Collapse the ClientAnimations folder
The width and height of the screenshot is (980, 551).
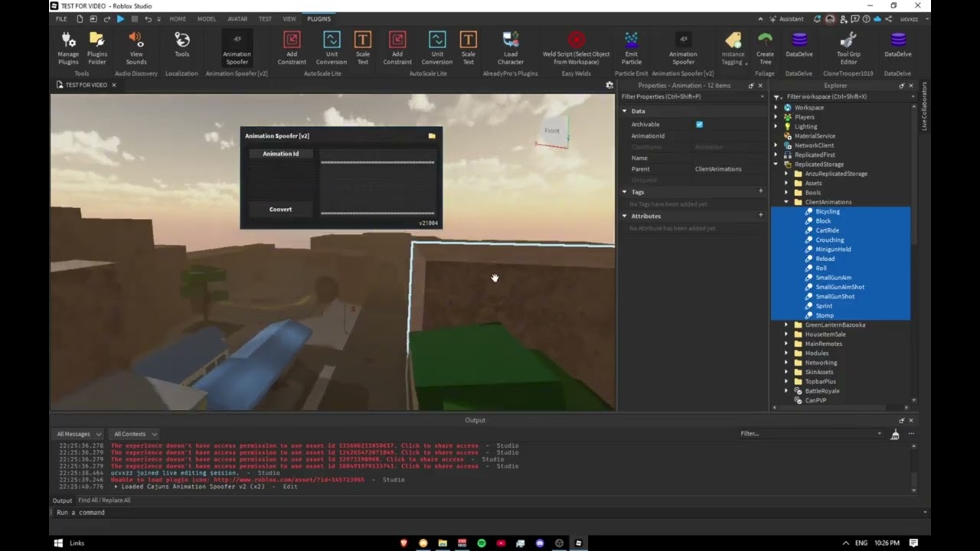tap(786, 202)
